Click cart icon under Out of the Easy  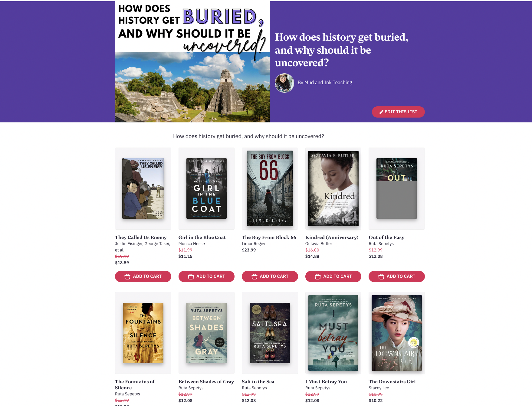[381, 277]
